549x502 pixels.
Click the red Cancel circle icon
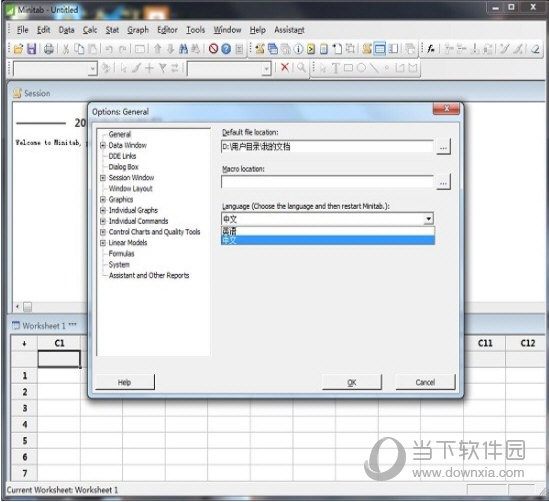point(213,49)
